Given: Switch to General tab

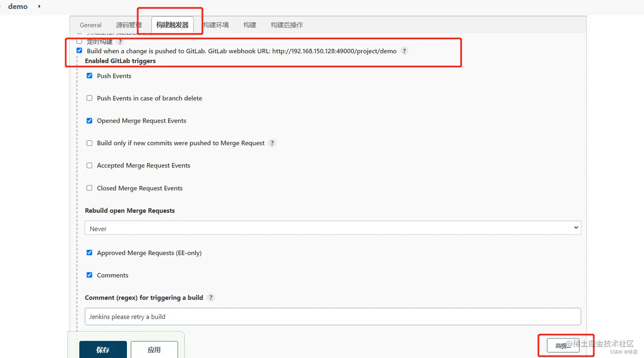Looking at the screenshot, I should point(90,25).
